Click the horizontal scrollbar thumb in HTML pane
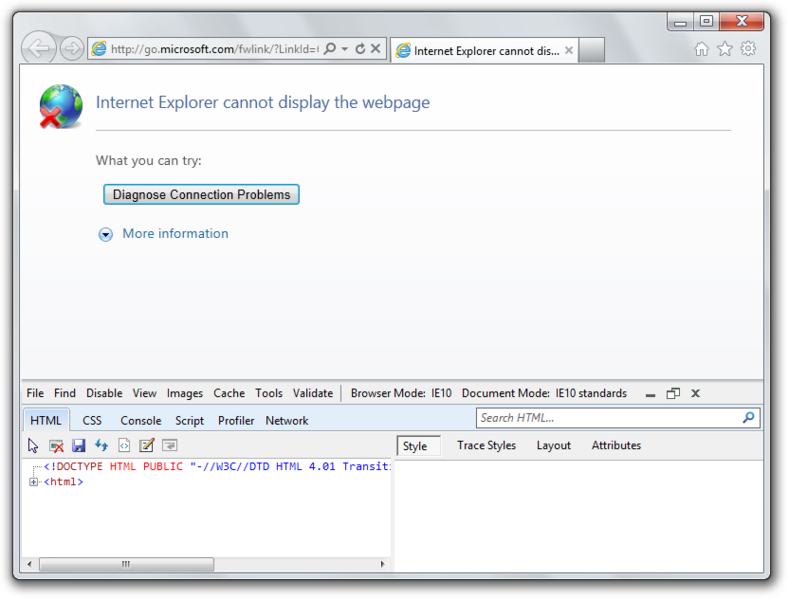This screenshot has width=789, height=599. (x=126, y=564)
